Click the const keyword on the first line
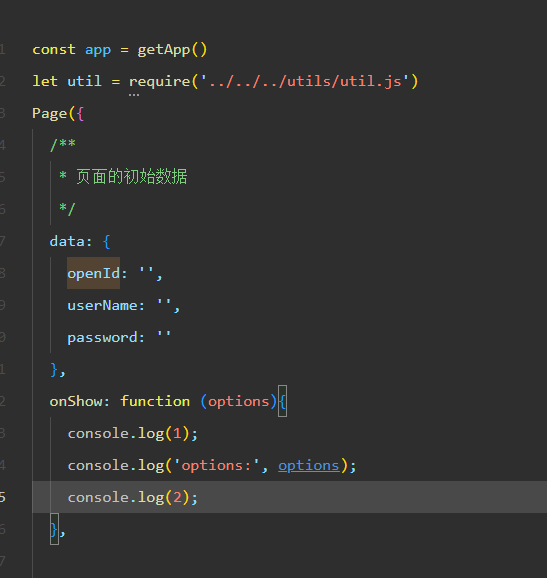 point(54,49)
